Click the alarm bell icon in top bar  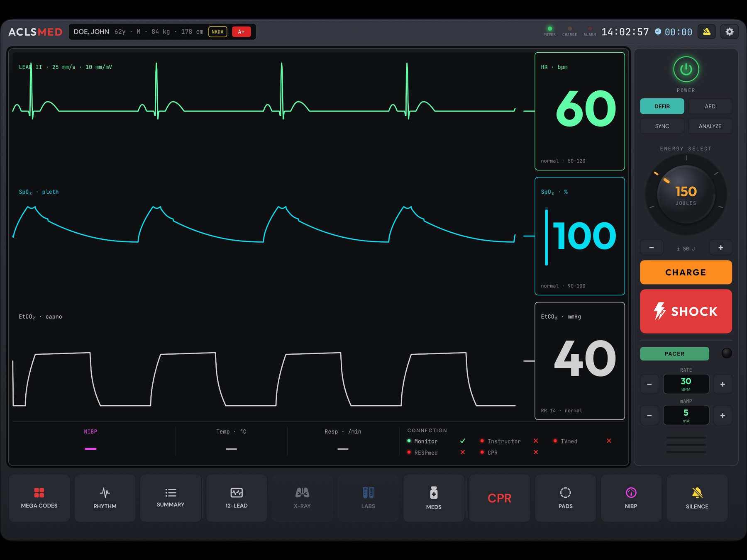pyautogui.click(x=707, y=32)
